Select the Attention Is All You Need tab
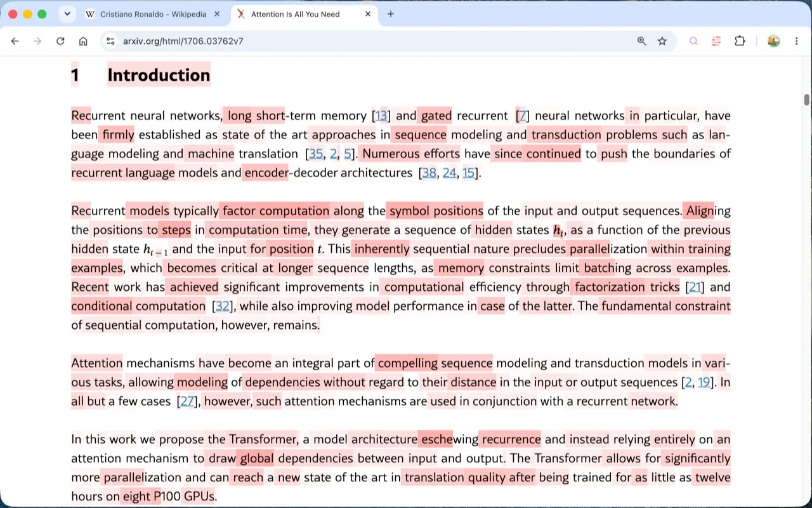812x508 pixels. (x=304, y=14)
